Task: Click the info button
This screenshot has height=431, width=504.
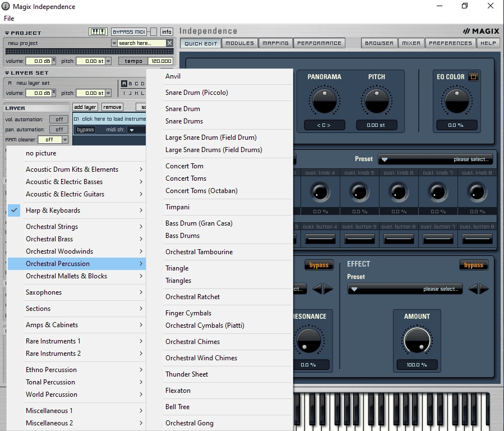Action: [x=167, y=31]
